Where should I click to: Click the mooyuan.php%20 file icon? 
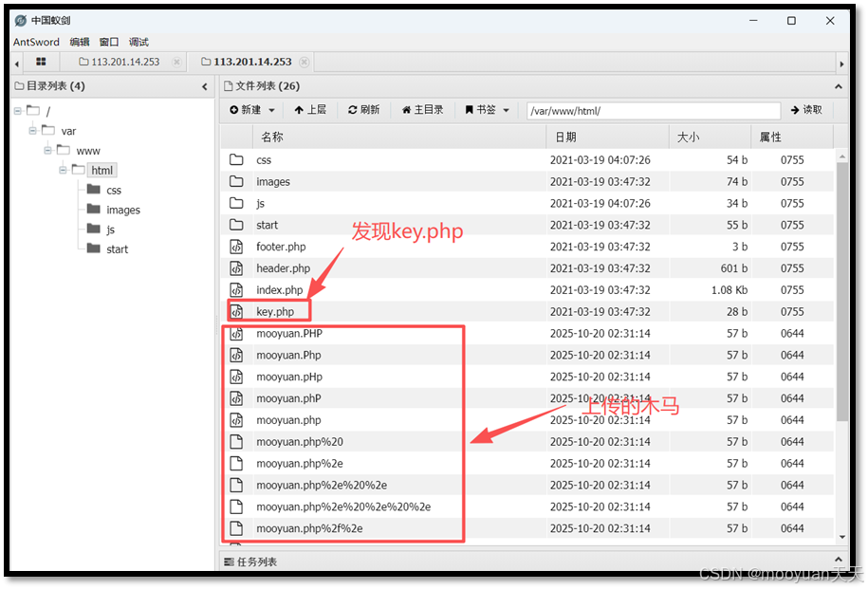[236, 442]
